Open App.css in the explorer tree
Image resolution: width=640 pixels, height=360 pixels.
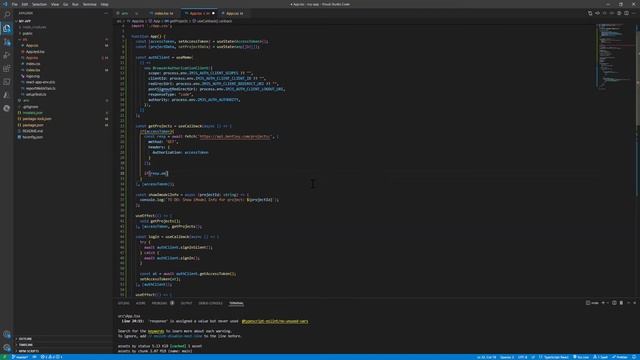click(32, 46)
